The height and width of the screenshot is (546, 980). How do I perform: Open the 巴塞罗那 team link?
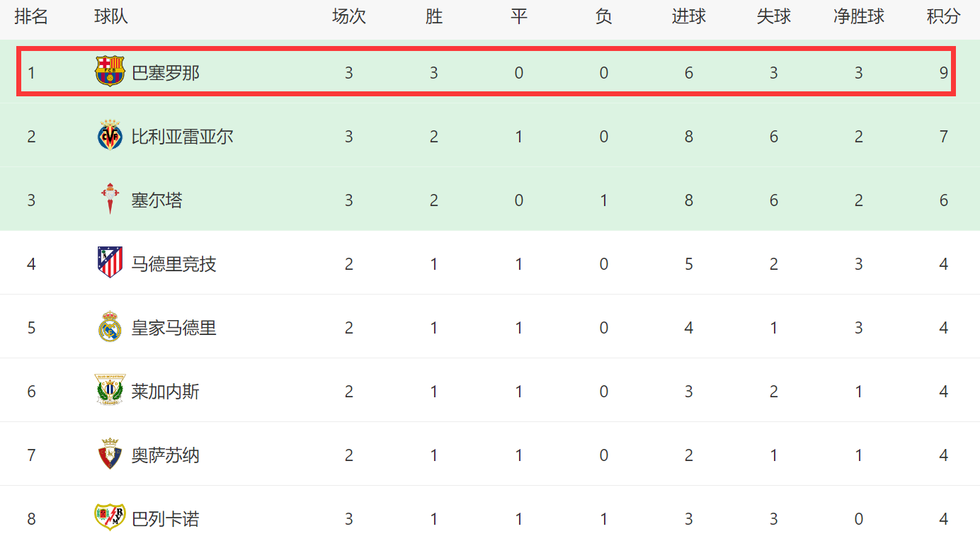[166, 73]
